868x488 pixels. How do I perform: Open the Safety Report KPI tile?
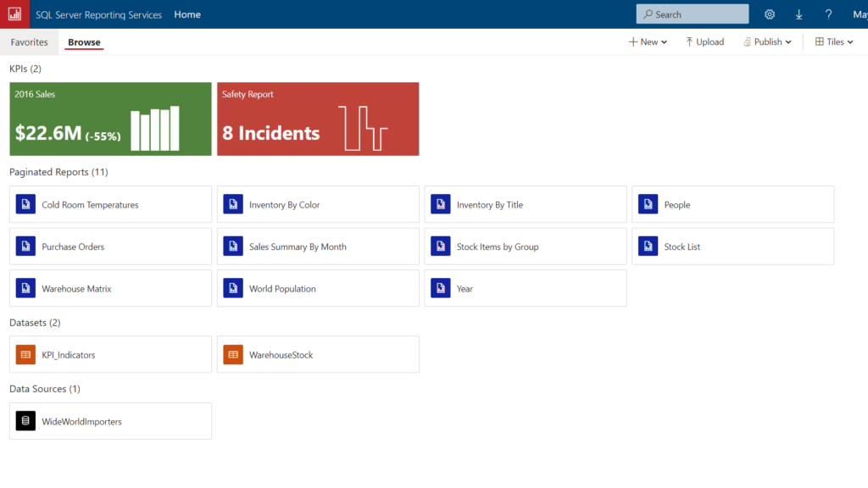tap(319, 119)
